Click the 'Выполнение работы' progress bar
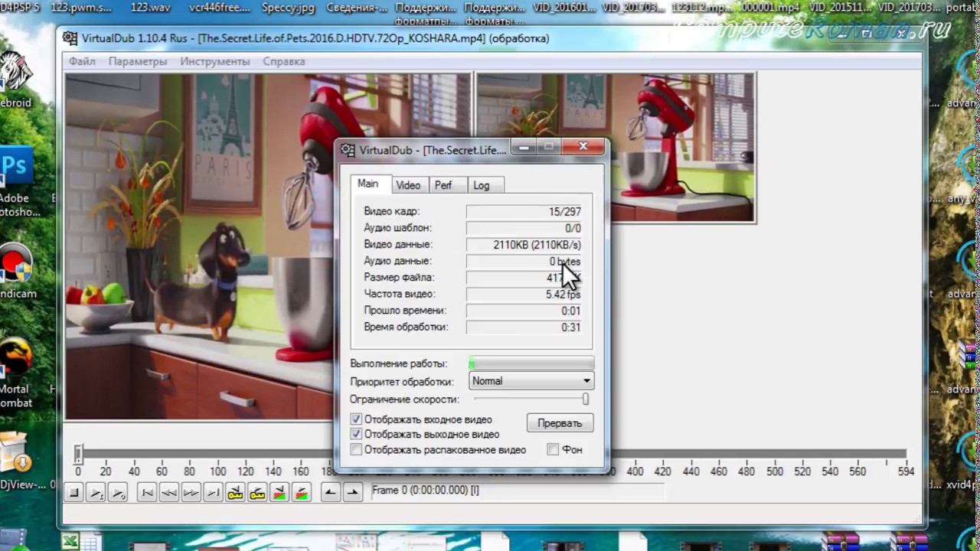This screenshot has height=551, width=980. click(x=531, y=364)
